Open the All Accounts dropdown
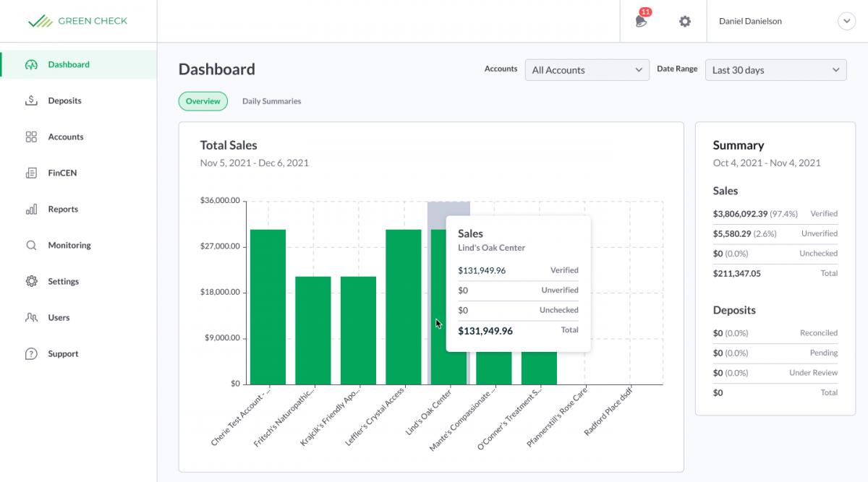 (587, 69)
